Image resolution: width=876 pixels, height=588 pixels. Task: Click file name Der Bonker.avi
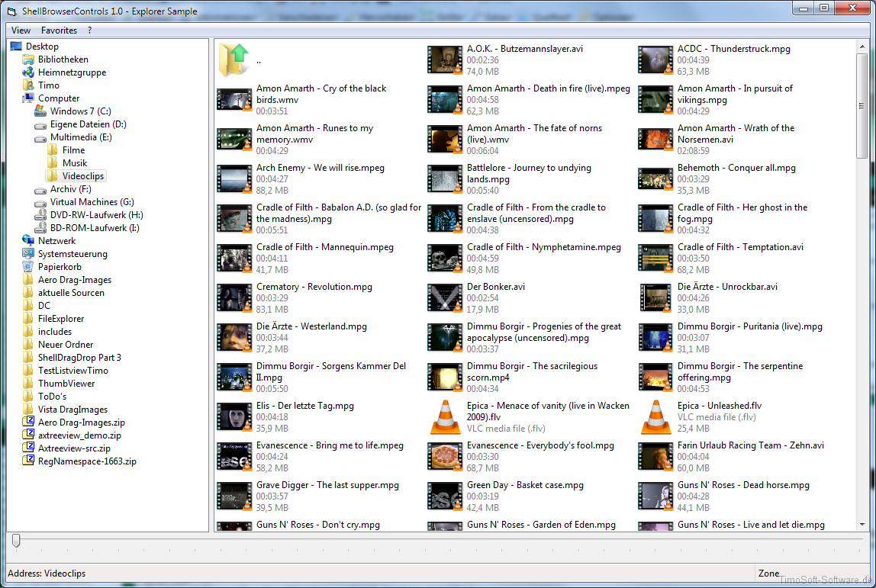tap(495, 287)
